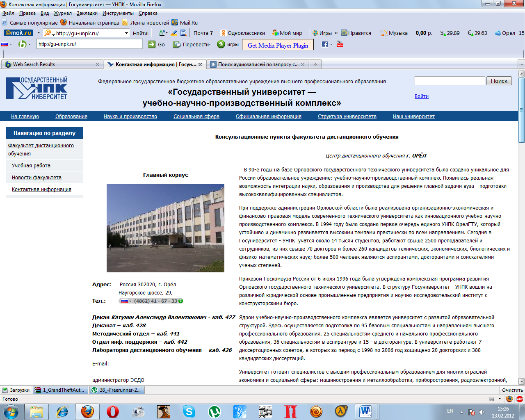Open Наука и производство navigation link

tap(130, 116)
